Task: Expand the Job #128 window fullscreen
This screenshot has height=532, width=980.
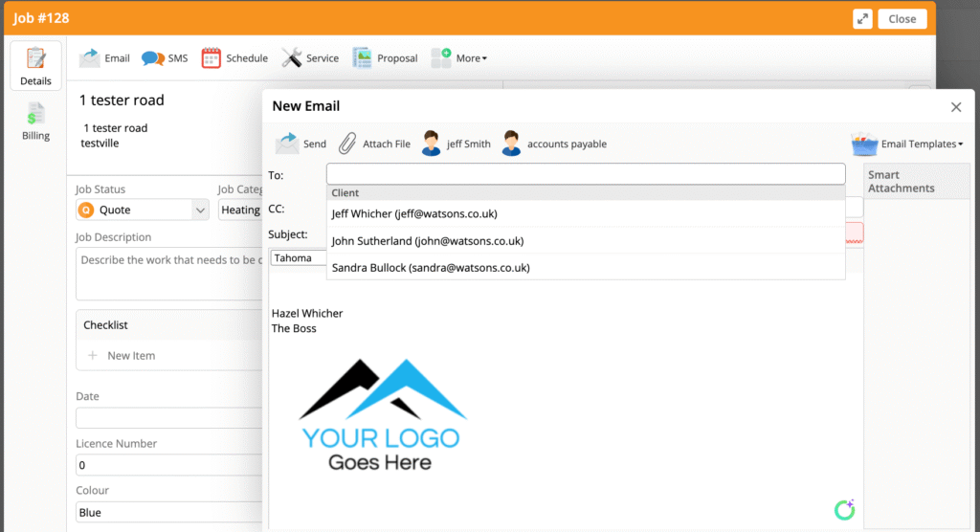Action: click(x=862, y=19)
